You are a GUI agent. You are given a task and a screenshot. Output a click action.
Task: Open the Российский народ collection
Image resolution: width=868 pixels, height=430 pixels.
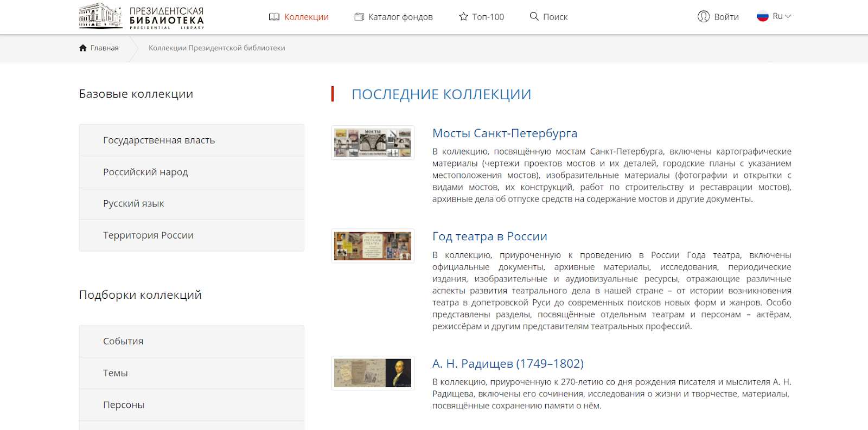(192, 172)
